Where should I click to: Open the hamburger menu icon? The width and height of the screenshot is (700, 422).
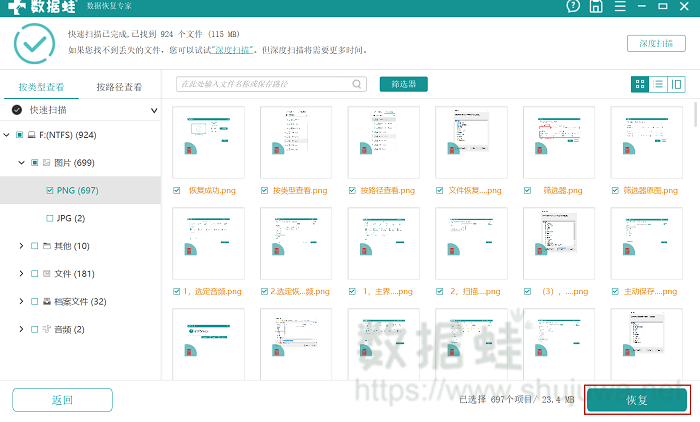(620, 6)
